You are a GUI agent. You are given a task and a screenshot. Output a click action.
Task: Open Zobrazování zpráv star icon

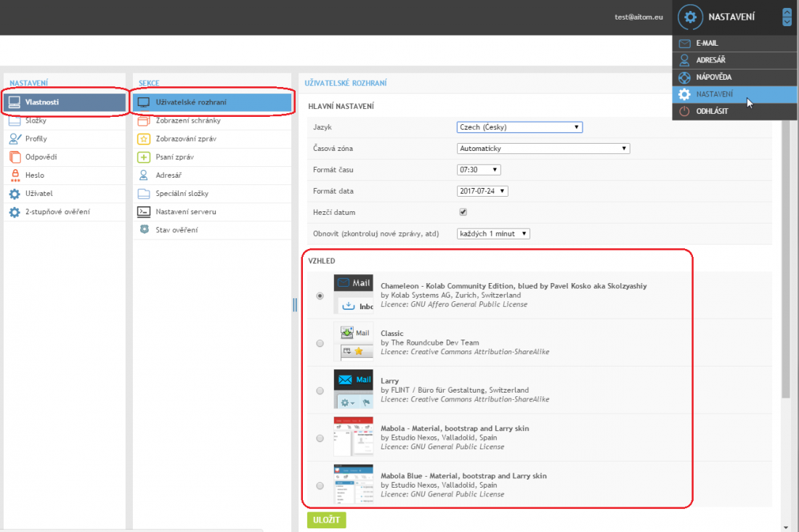tap(144, 139)
